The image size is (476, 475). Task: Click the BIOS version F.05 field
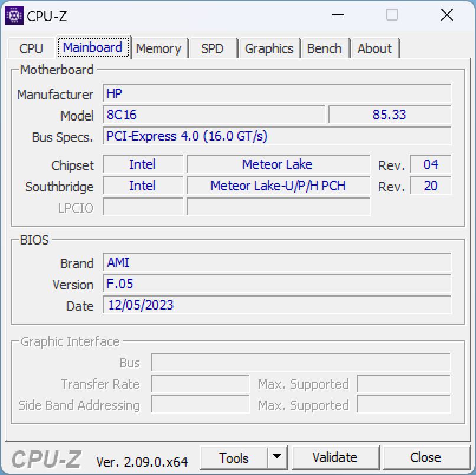pyautogui.click(x=277, y=284)
